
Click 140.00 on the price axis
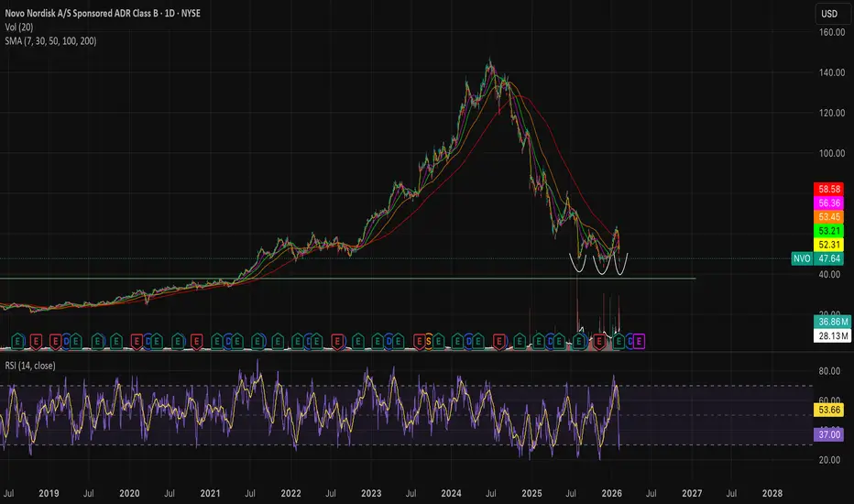tap(832, 72)
